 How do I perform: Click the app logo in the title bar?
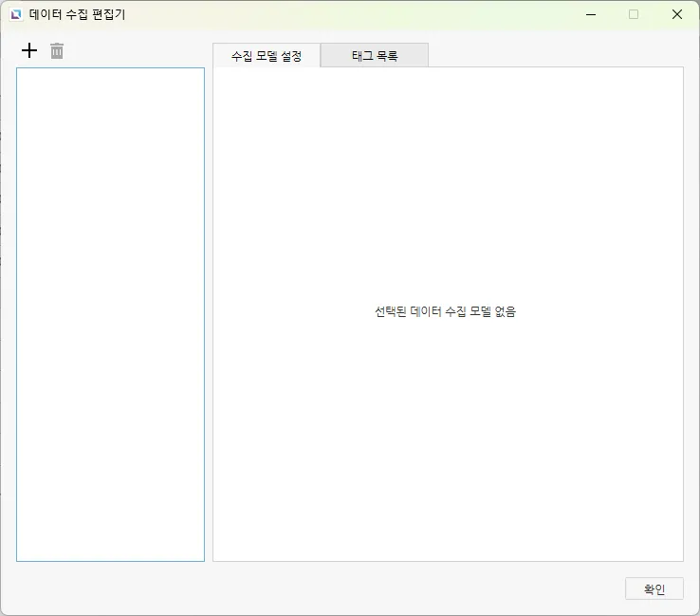click(x=16, y=14)
